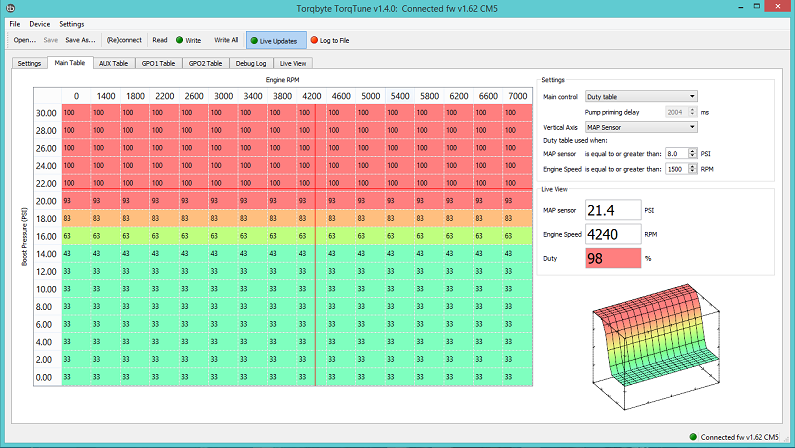
Task: Open the Settings menu
Action: (x=71, y=24)
